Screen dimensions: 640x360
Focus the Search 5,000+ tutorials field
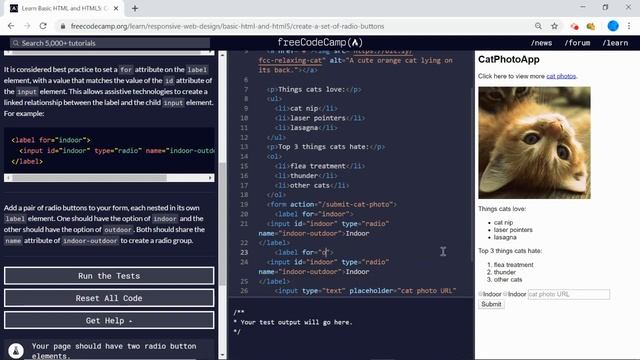tap(110, 43)
